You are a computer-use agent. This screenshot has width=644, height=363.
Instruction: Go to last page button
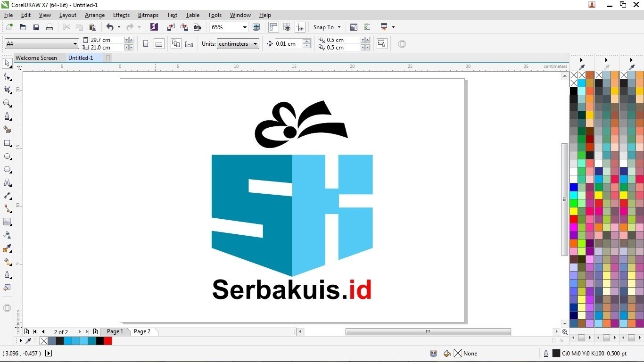coord(87,332)
